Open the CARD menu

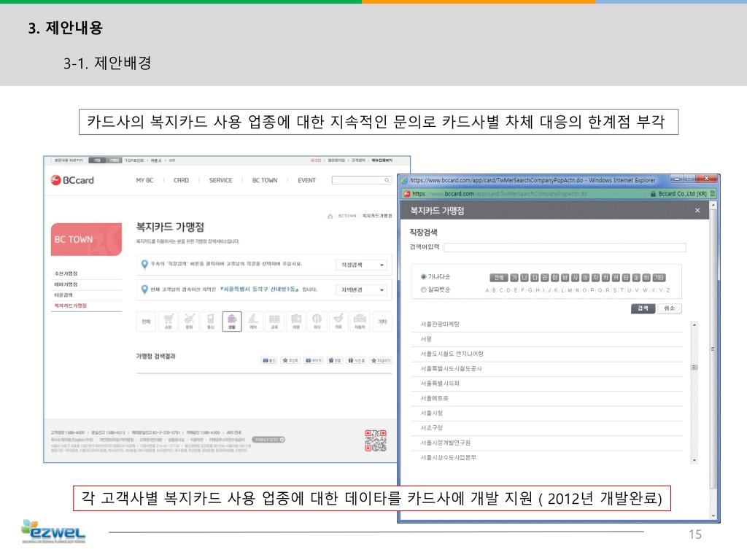tap(181, 181)
